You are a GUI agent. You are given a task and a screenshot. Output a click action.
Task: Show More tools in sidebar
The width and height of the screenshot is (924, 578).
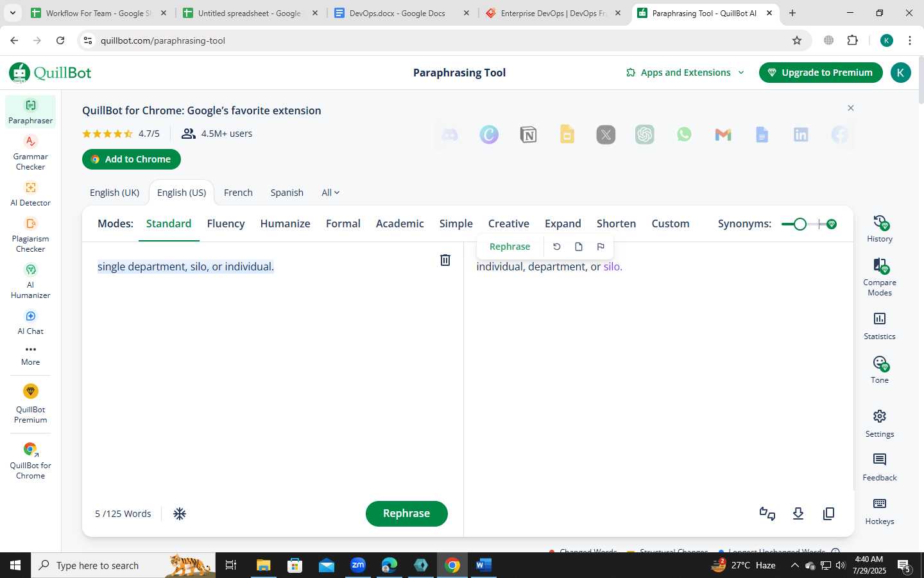coord(30,355)
